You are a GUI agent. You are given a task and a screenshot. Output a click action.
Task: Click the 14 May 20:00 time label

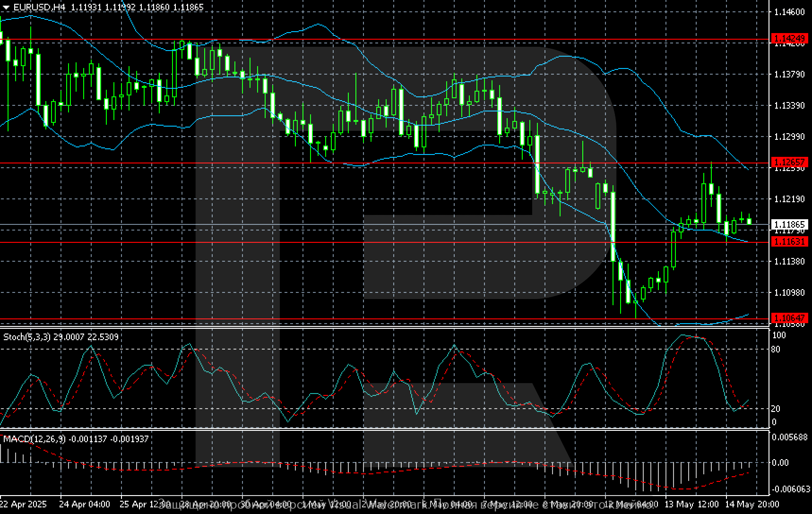click(x=752, y=504)
